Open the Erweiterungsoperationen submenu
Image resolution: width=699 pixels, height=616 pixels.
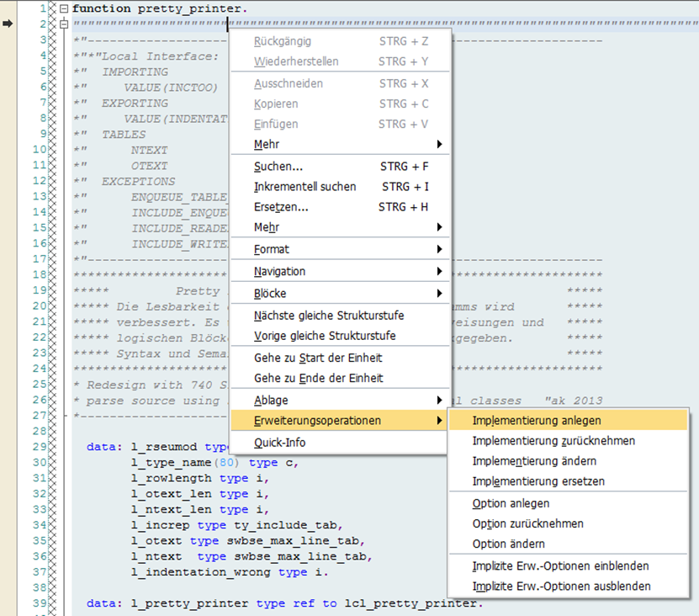click(x=341, y=421)
